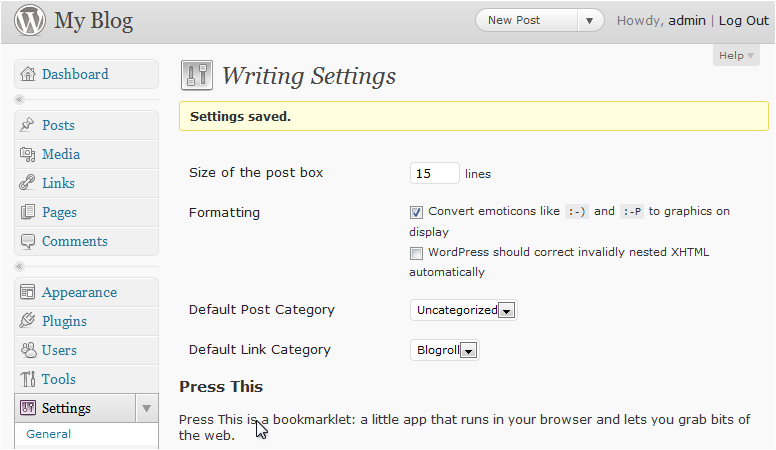Click the Plugins plug icon
776x450 pixels.
click(27, 321)
